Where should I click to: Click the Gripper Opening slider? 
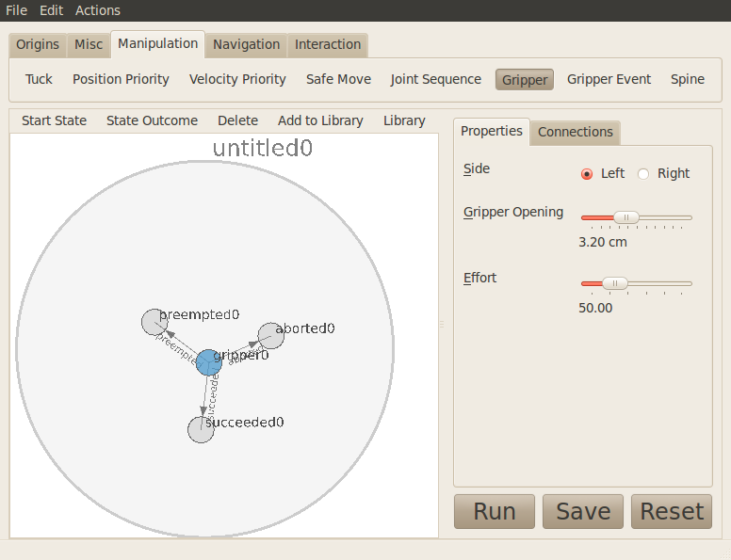tap(636, 217)
